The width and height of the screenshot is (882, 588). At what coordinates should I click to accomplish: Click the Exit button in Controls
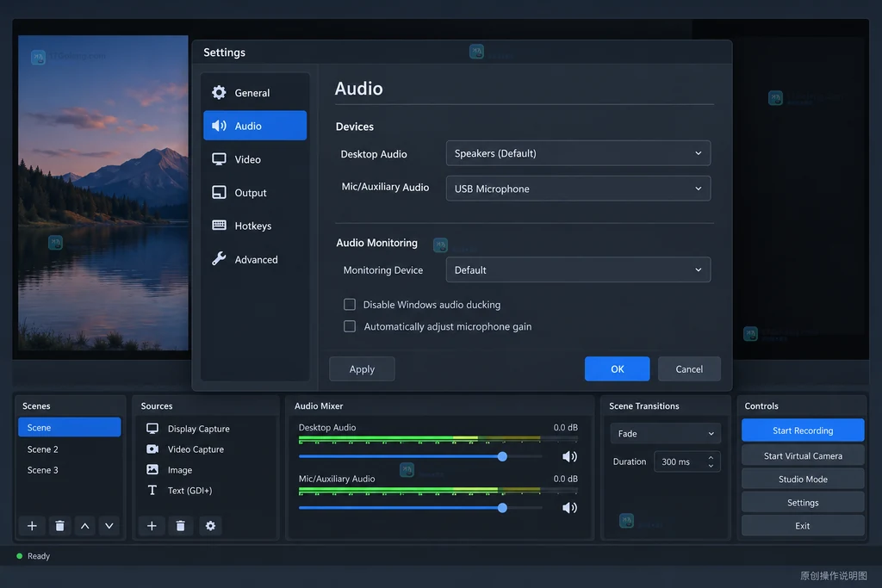803,526
